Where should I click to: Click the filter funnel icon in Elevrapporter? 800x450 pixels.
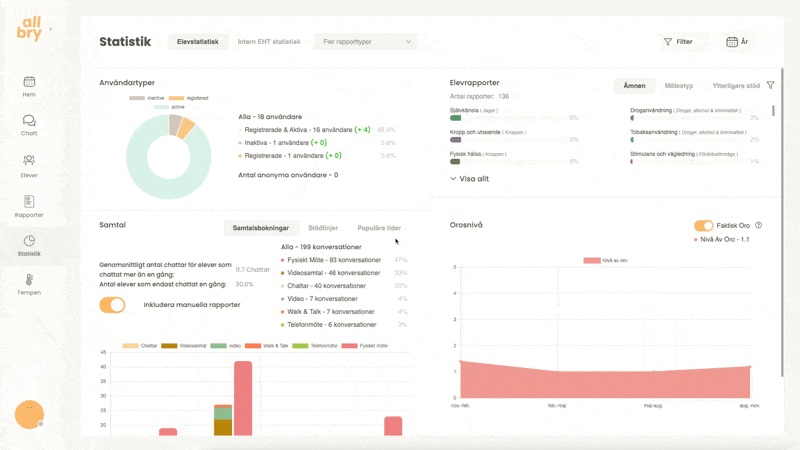pyautogui.click(x=770, y=86)
